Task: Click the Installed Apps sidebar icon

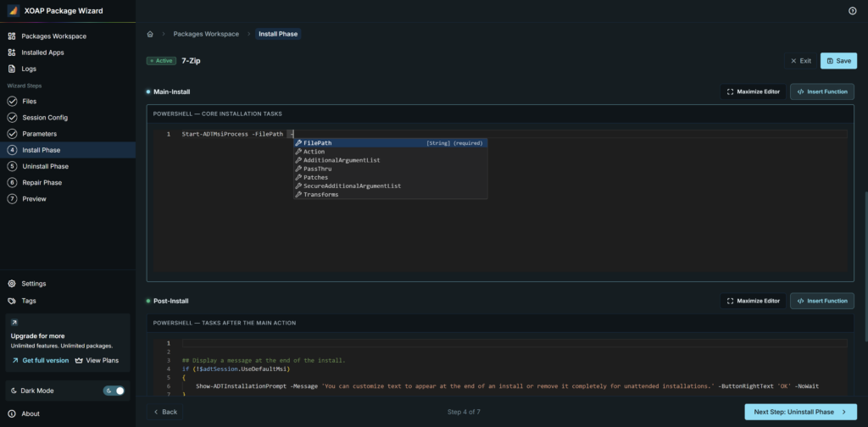Action: pyautogui.click(x=12, y=53)
